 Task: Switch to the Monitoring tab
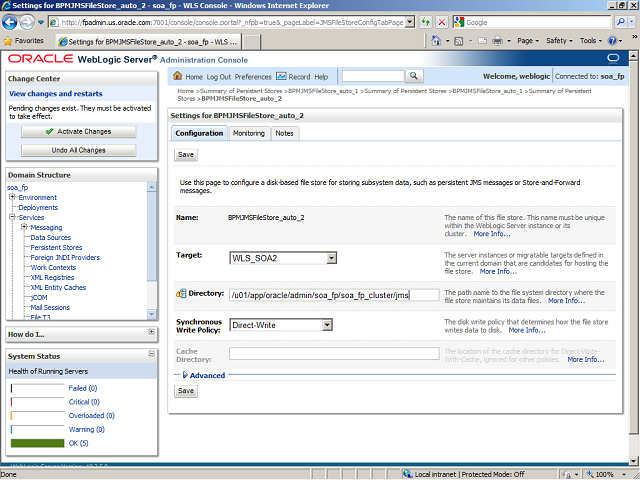[249, 133]
